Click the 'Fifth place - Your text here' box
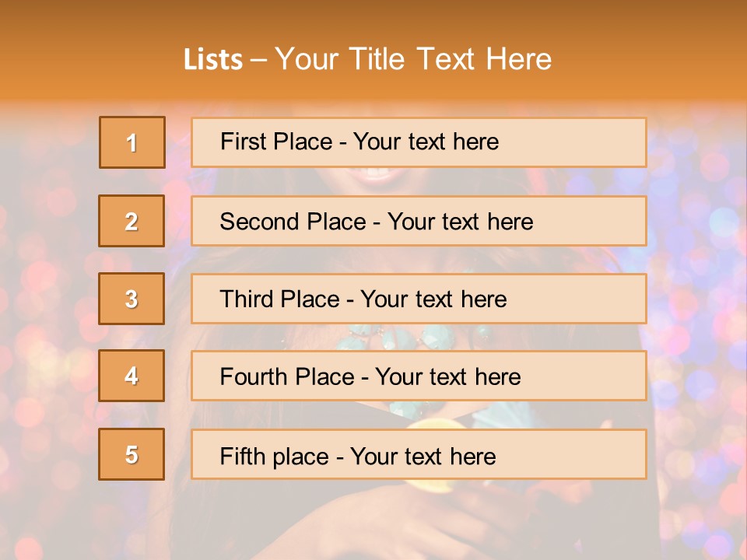The width and height of the screenshot is (747, 560). [x=419, y=454]
